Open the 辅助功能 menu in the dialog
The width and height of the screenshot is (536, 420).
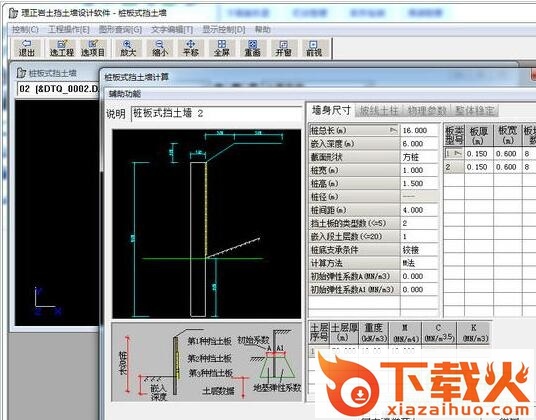pyautogui.click(x=125, y=94)
